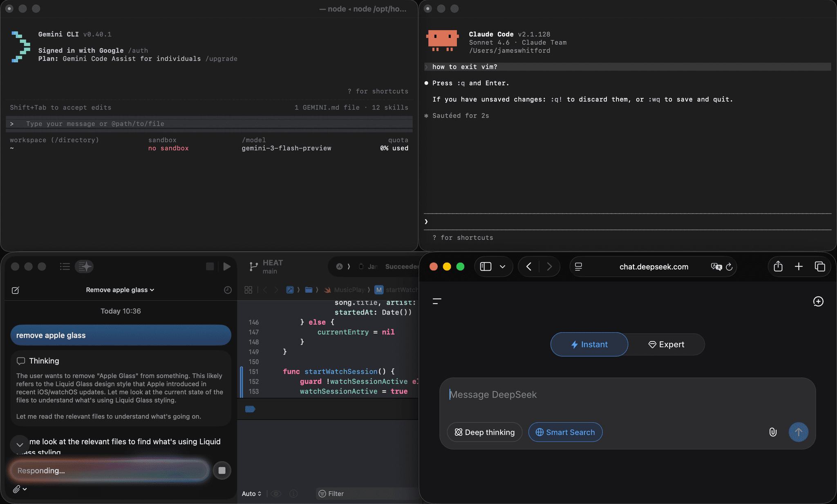Toggle the coding assistant sparkle button

click(x=85, y=267)
